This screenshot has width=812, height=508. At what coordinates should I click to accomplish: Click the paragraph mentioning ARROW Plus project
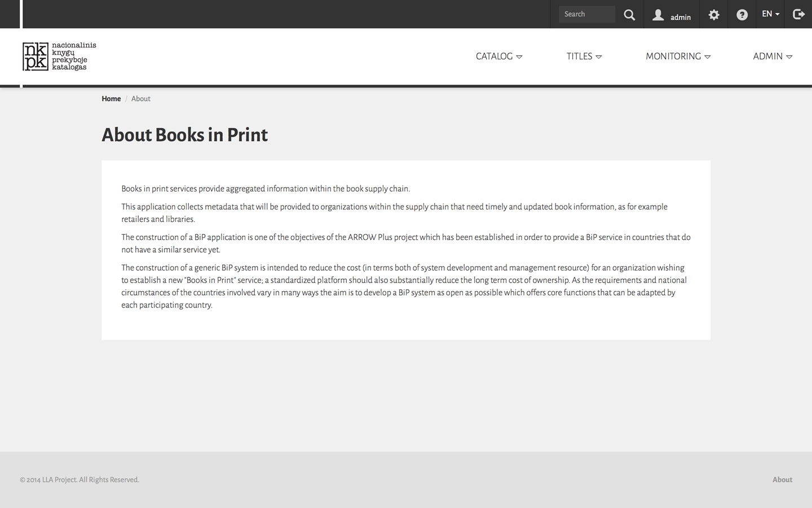tap(406, 243)
